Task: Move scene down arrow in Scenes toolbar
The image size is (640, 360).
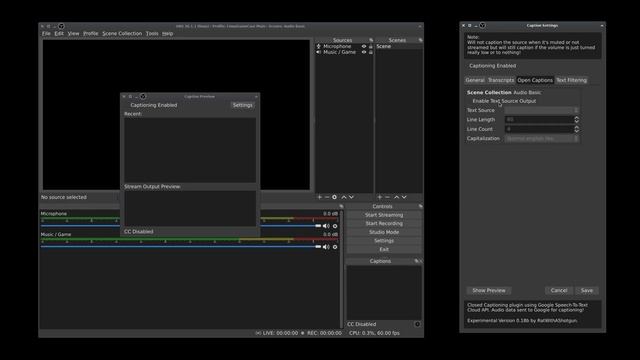Action: (x=404, y=197)
